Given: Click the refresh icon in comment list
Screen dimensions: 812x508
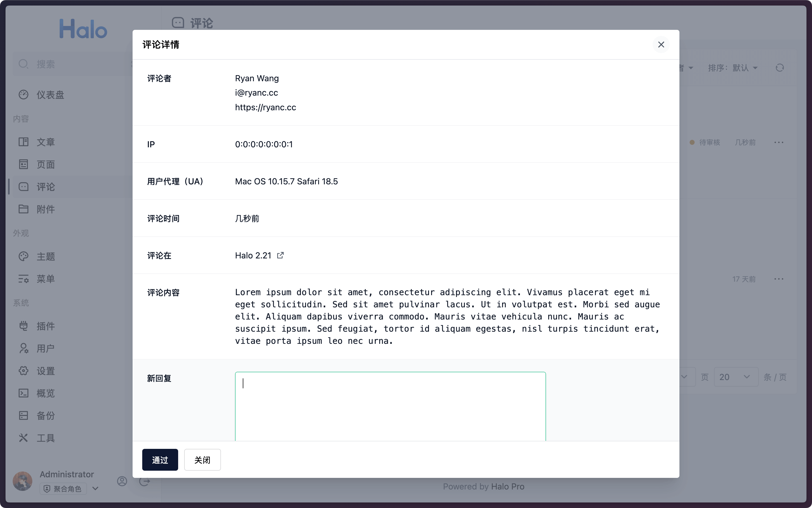Looking at the screenshot, I should (x=779, y=68).
